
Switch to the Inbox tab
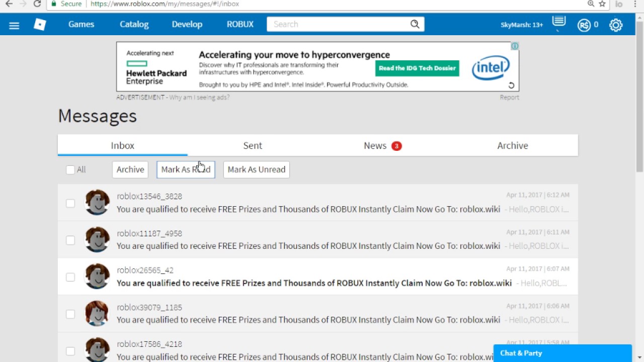123,145
